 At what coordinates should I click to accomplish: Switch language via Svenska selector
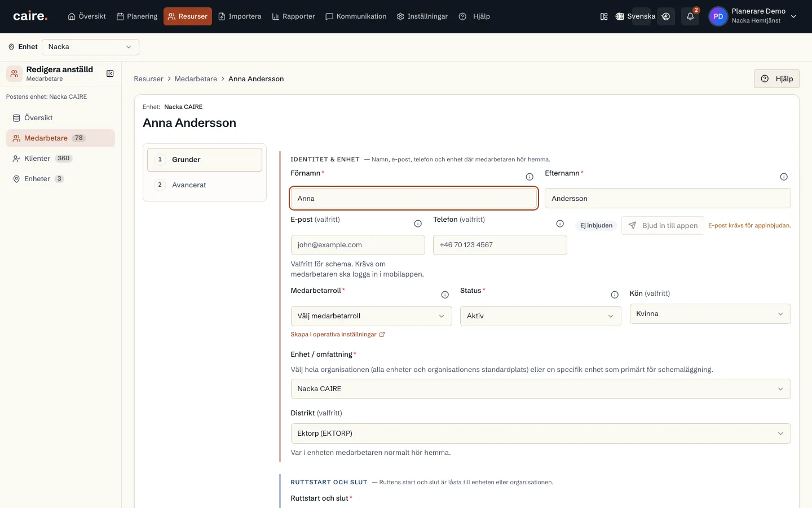coord(636,16)
